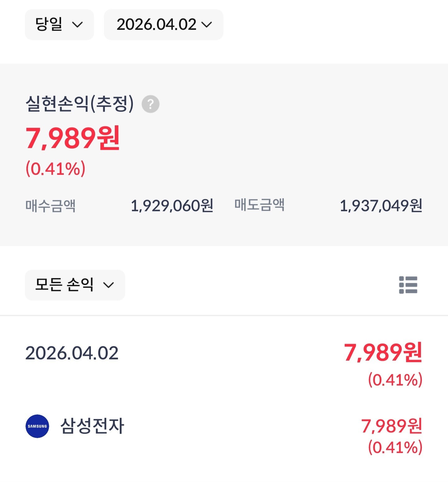448x482 pixels.
Task: Tap the large red 7,989원 summary amount
Action: tap(72, 138)
